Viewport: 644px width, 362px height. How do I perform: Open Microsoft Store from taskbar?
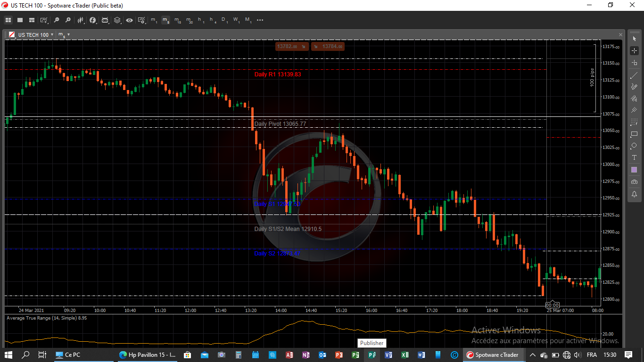tap(187, 355)
